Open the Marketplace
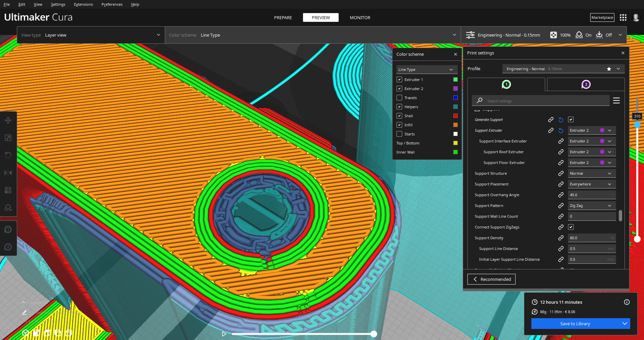The height and width of the screenshot is (340, 644). (602, 17)
